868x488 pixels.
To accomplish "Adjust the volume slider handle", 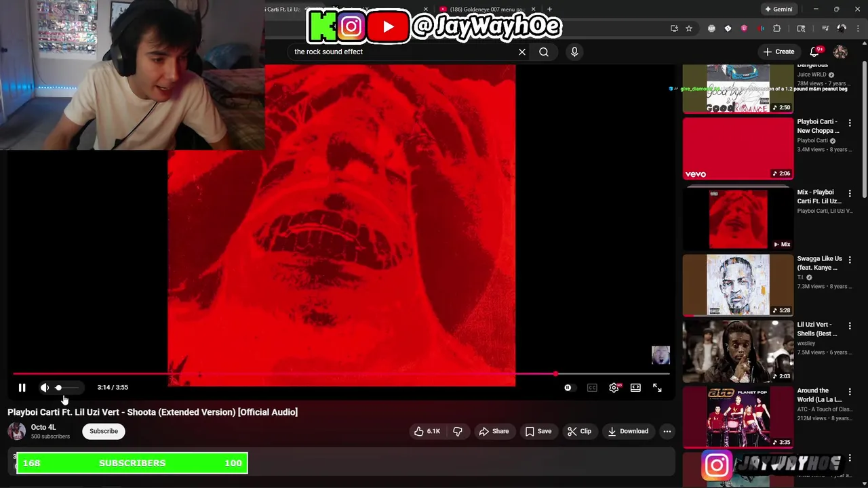I will click(58, 388).
